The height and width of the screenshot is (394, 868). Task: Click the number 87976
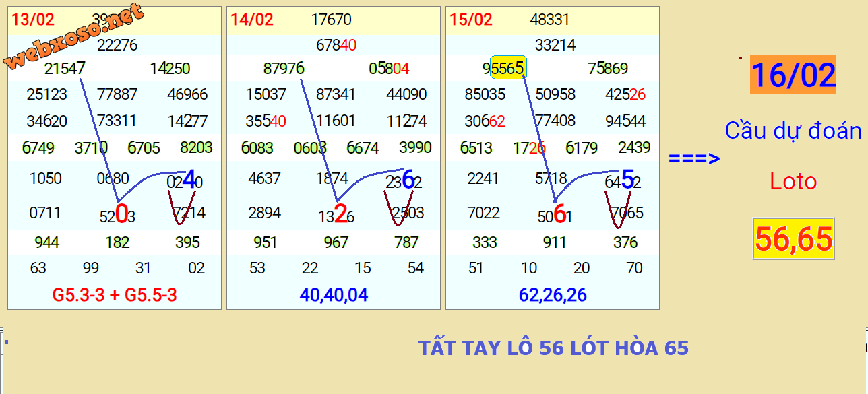pos(284,68)
